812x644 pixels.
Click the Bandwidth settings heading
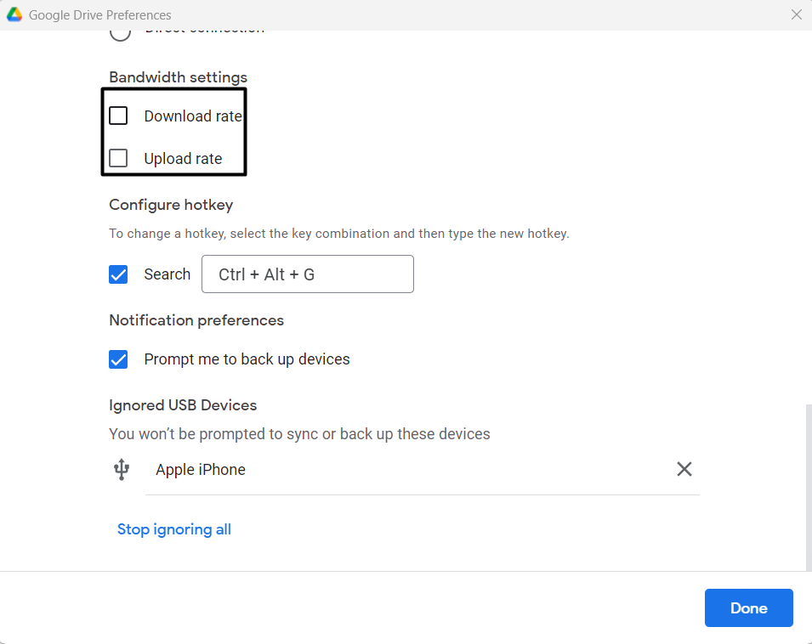[178, 77]
